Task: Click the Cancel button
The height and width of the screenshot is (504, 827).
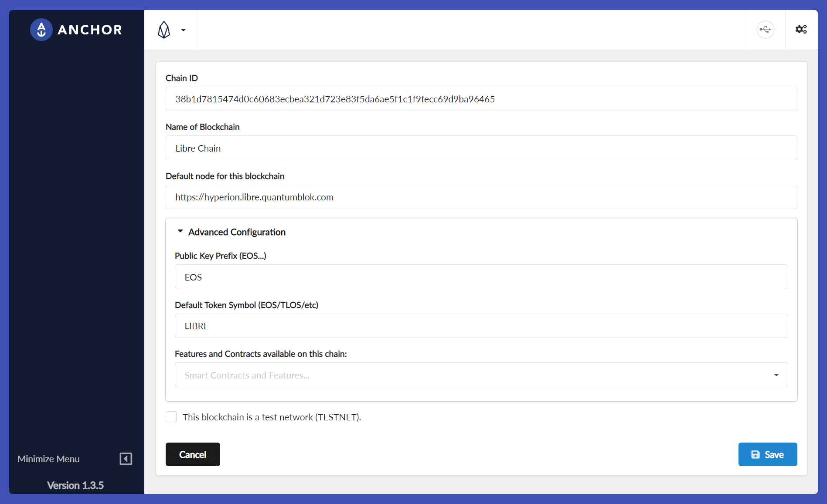Action: tap(193, 454)
